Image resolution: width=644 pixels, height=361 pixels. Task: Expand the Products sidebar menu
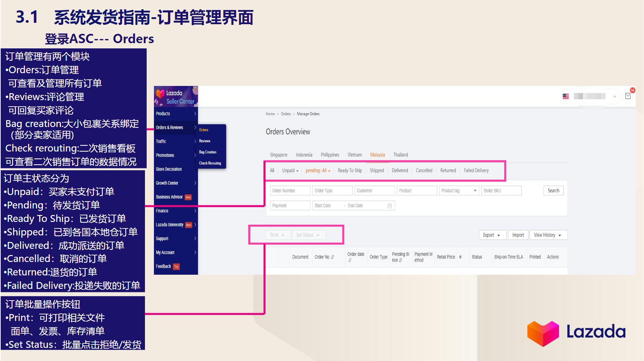point(176,114)
